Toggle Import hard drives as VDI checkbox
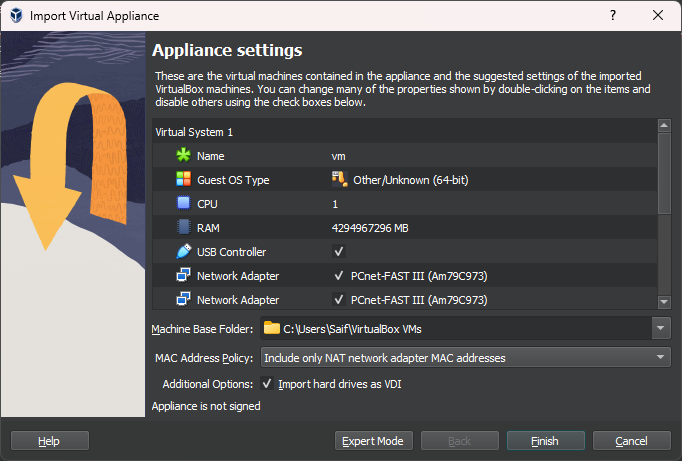682x461 pixels. [x=267, y=384]
